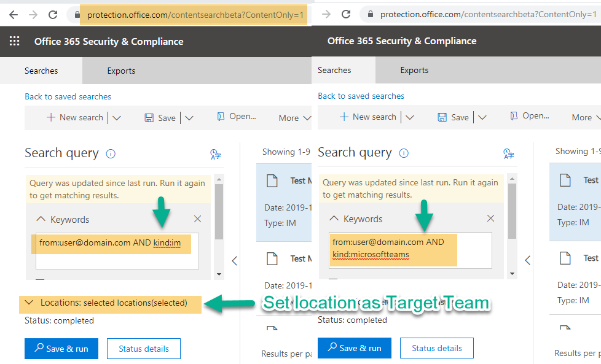Switch to the Exports tab

pyautogui.click(x=120, y=71)
